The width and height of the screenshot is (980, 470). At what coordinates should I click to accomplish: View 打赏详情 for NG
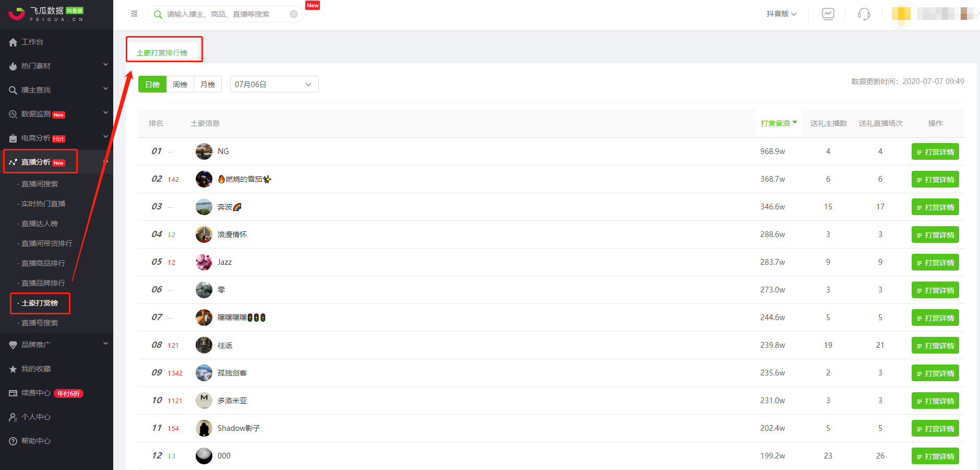coord(935,152)
